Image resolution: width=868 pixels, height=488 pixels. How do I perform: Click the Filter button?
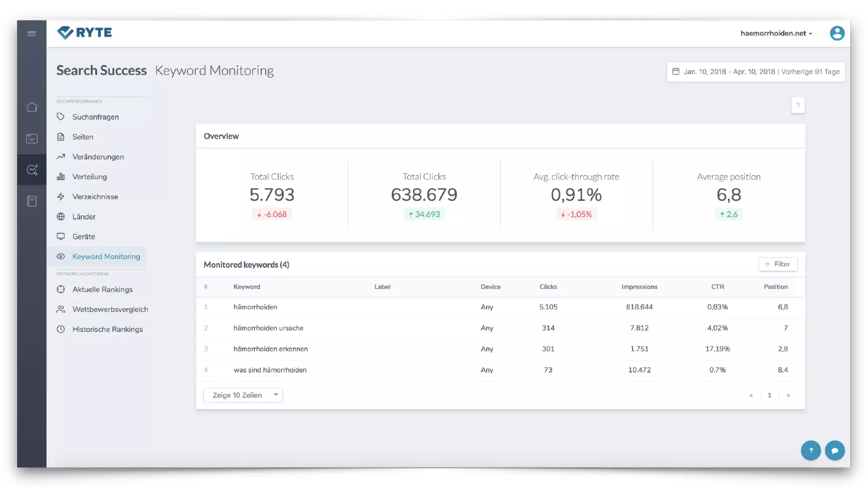pos(777,264)
